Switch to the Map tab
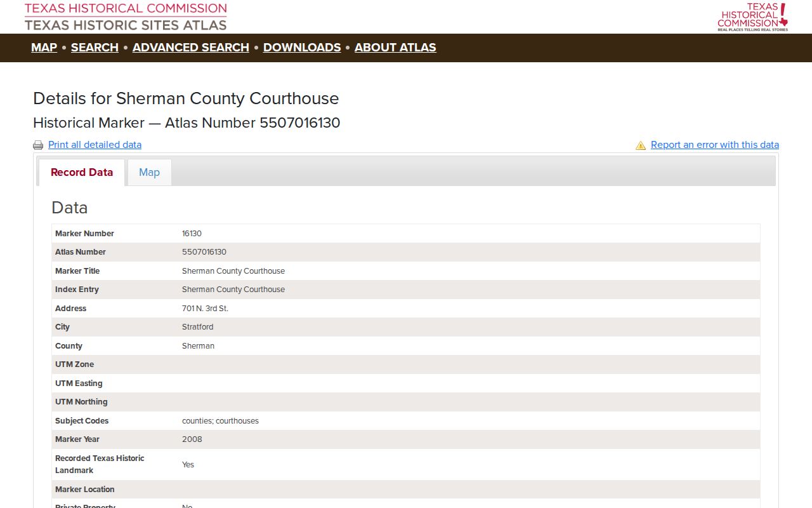The height and width of the screenshot is (508, 812). 149,172
